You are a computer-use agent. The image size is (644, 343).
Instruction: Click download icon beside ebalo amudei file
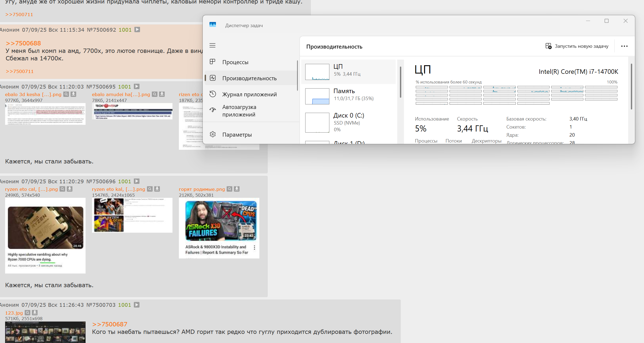162,94
